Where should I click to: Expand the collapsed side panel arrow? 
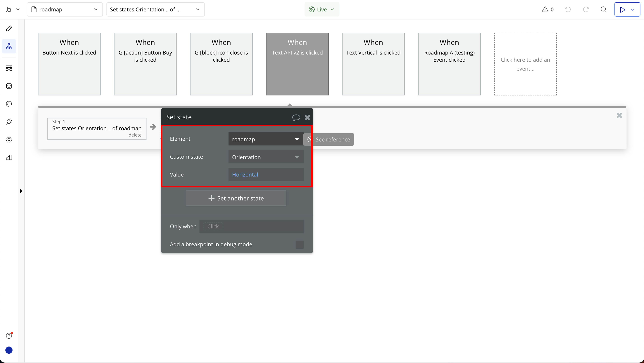(21, 191)
